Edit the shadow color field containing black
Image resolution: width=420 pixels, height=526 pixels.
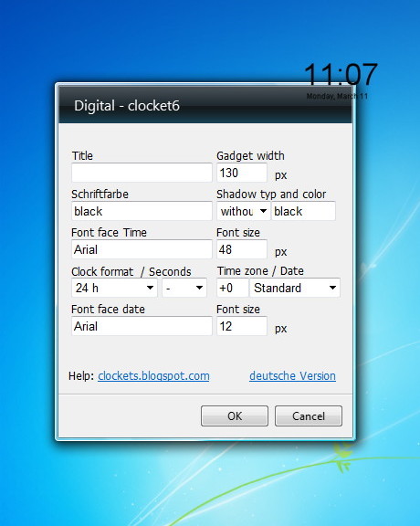click(x=303, y=211)
